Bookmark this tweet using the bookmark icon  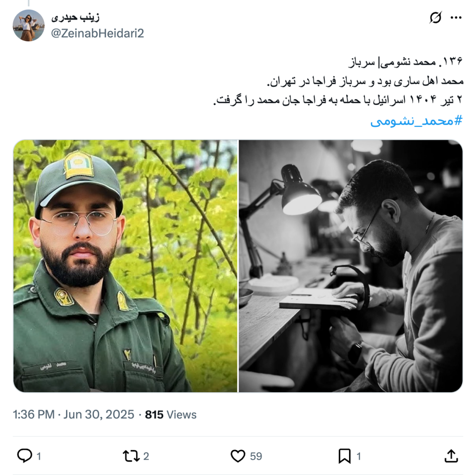(x=344, y=456)
